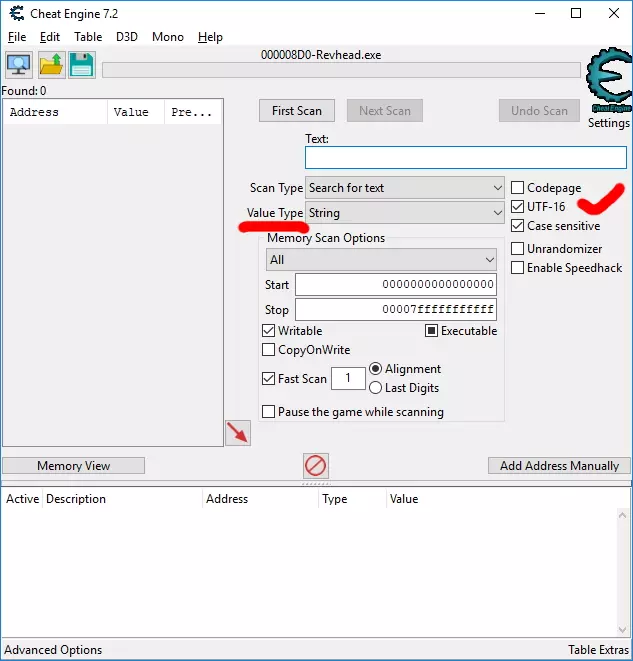This screenshot has width=633, height=661.
Task: Click the Start address field
Action: [396, 285]
